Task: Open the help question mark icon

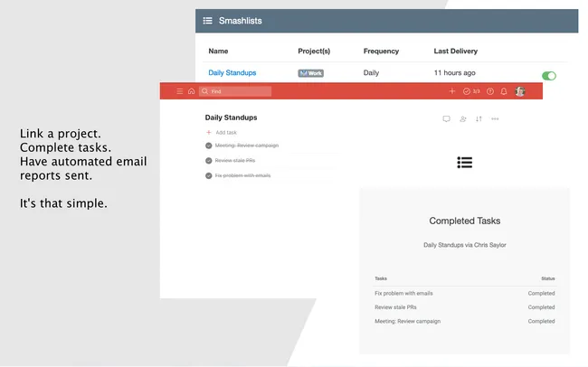Action: pos(490,91)
